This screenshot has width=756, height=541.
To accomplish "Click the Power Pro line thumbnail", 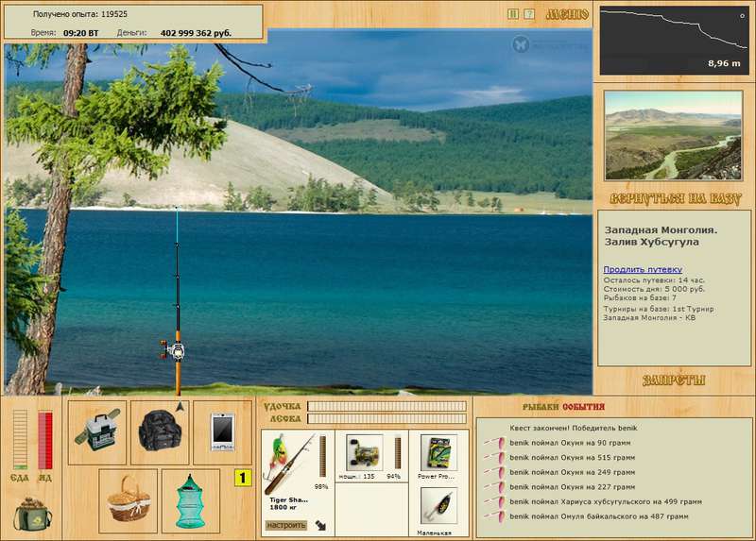I will [438, 453].
